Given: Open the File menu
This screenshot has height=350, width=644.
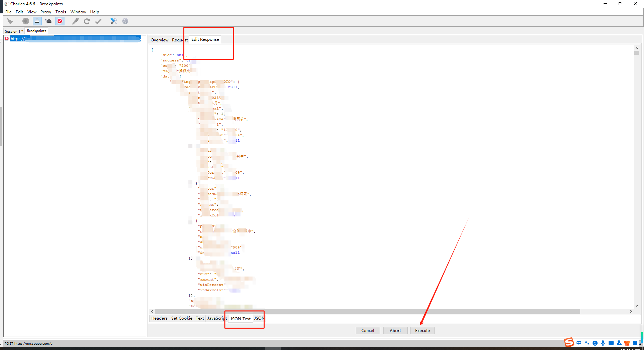Looking at the screenshot, I should click(8, 12).
